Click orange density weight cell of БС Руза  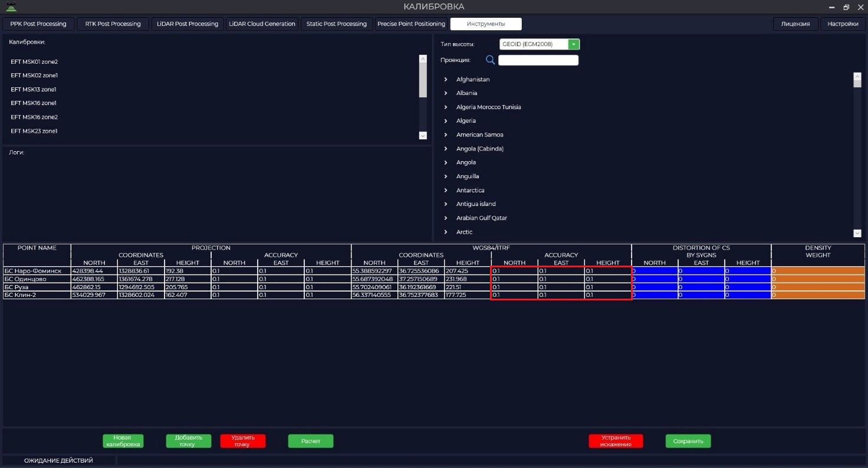818,287
